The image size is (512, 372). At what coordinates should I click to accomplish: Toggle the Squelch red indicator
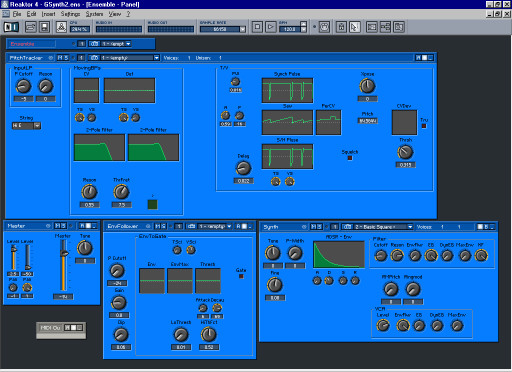[x=350, y=158]
